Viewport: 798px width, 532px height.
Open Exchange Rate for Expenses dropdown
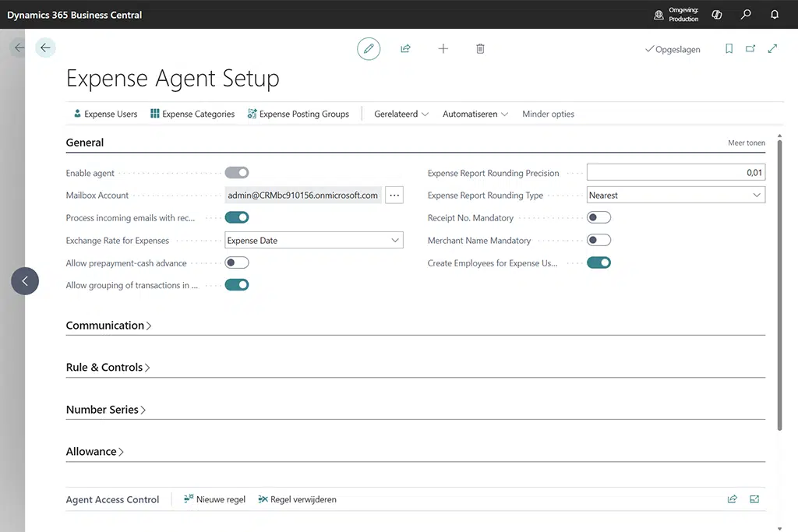click(314, 240)
